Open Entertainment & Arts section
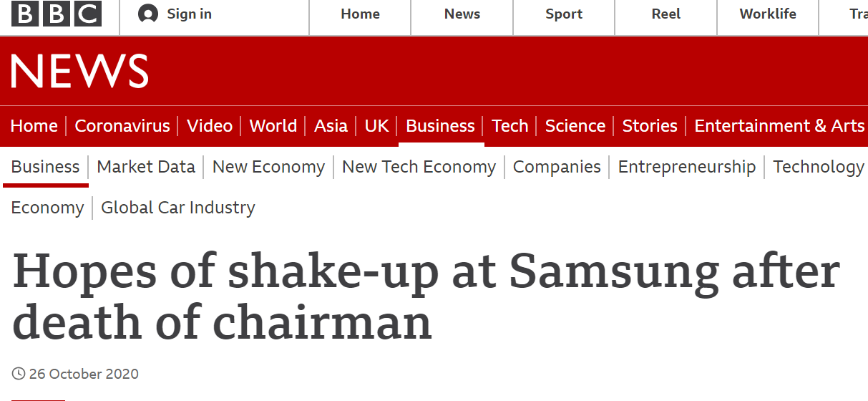The height and width of the screenshot is (401, 868). click(779, 126)
